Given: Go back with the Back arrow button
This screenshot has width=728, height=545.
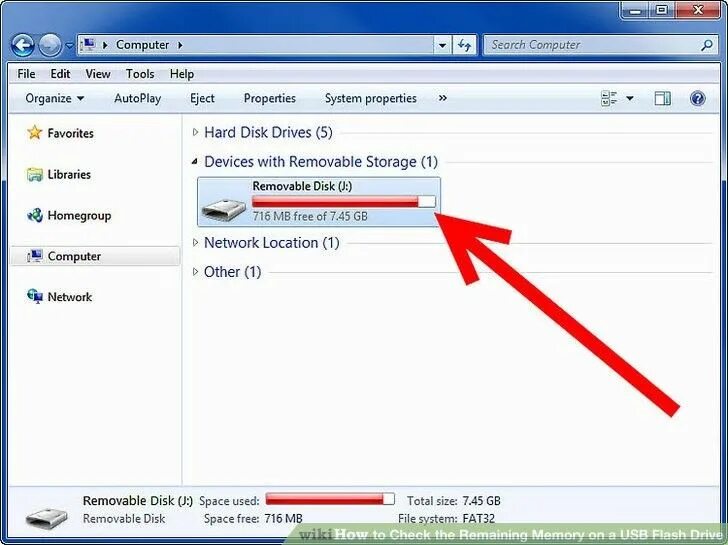Looking at the screenshot, I should click(23, 45).
